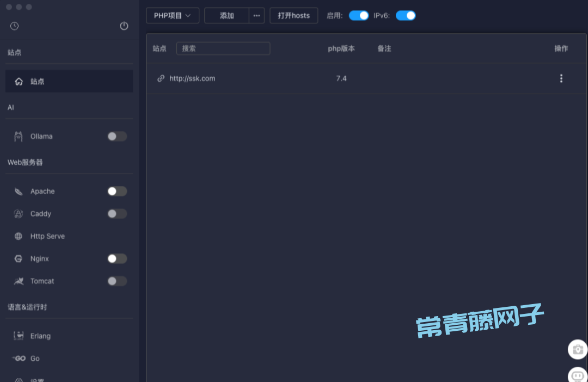Click the Nginx icon
The width and height of the screenshot is (588, 382).
pyautogui.click(x=19, y=258)
